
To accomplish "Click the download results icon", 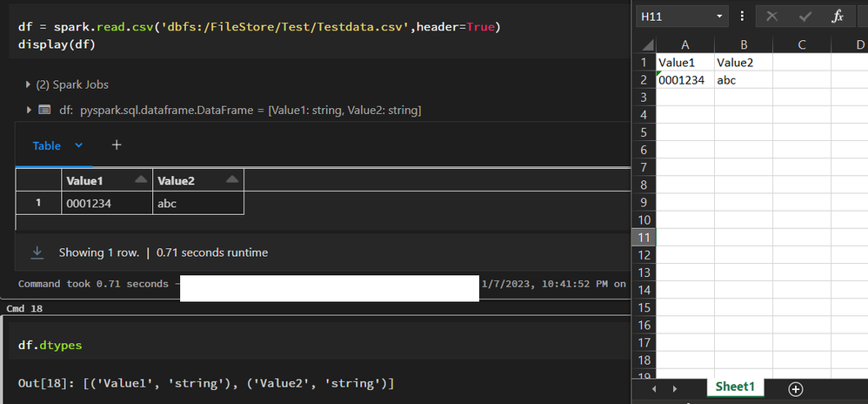I will (x=37, y=252).
